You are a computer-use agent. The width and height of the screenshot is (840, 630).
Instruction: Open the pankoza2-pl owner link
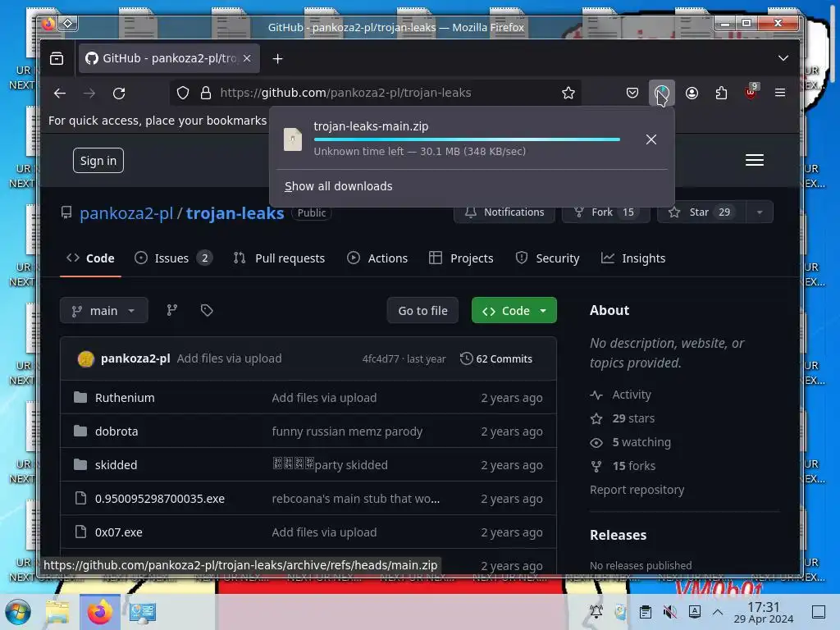(x=126, y=213)
